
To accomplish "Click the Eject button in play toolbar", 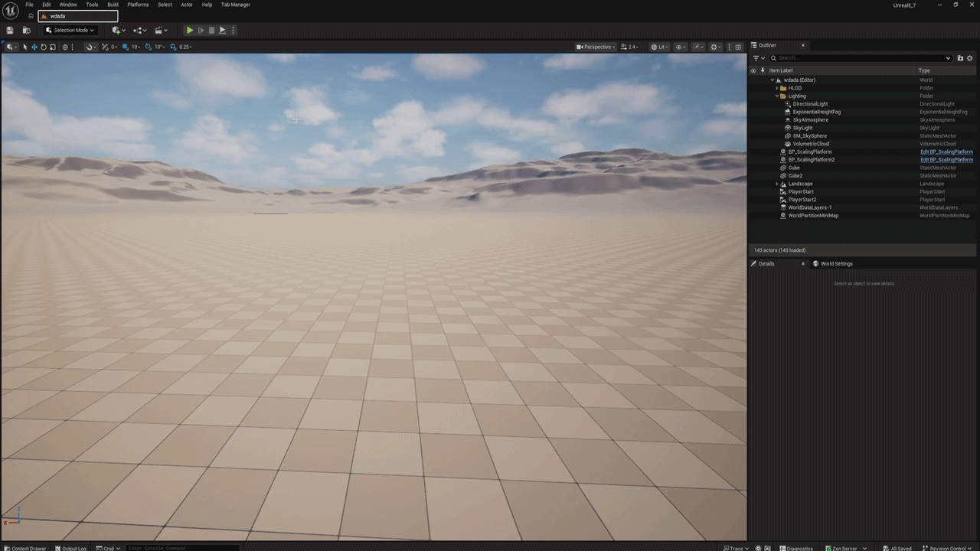I will (222, 31).
